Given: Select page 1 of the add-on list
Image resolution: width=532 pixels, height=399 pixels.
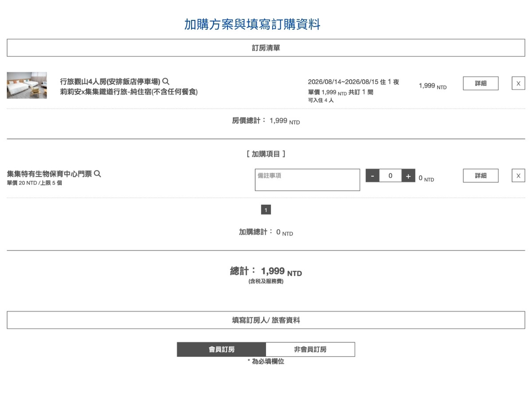Looking at the screenshot, I should 266,209.
